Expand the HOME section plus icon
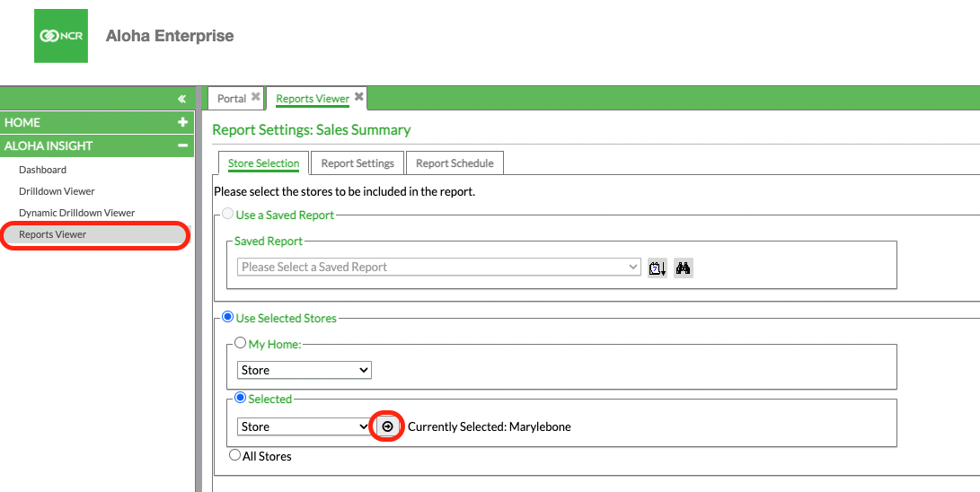980x492 pixels. pos(182,122)
